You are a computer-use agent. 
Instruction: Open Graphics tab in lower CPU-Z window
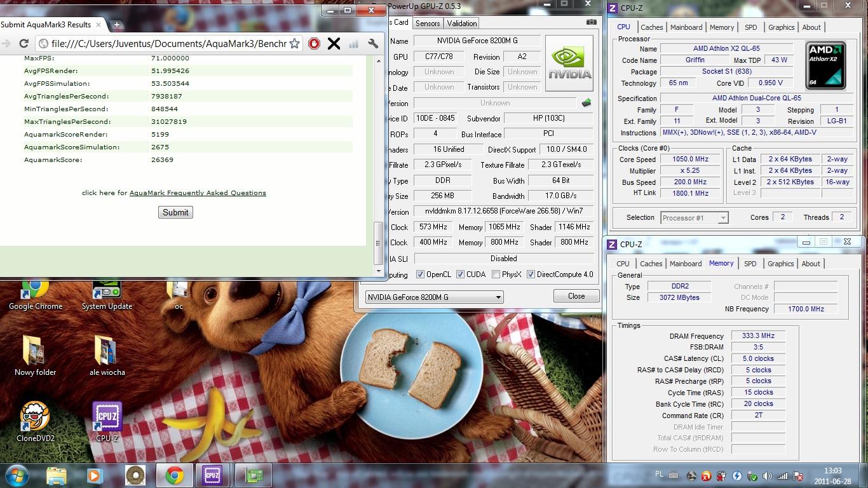point(780,264)
